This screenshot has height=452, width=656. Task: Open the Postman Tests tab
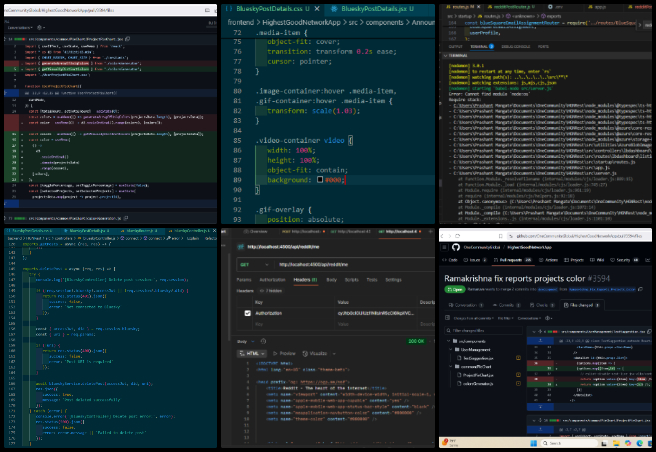372,280
